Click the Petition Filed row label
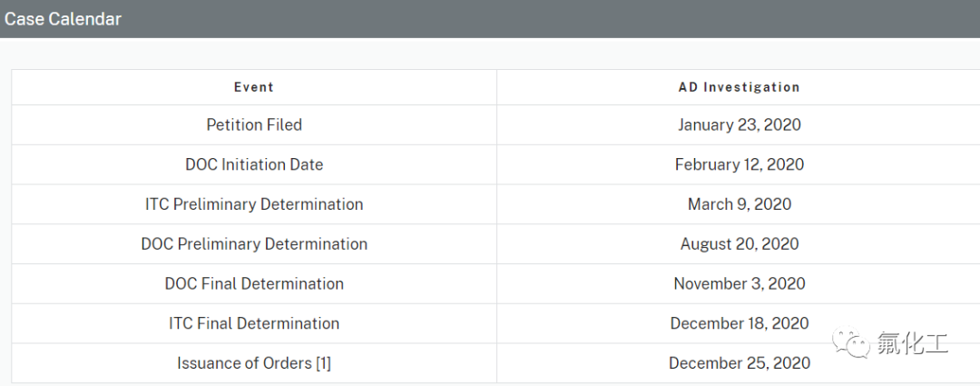This screenshot has height=386, width=980. click(254, 124)
